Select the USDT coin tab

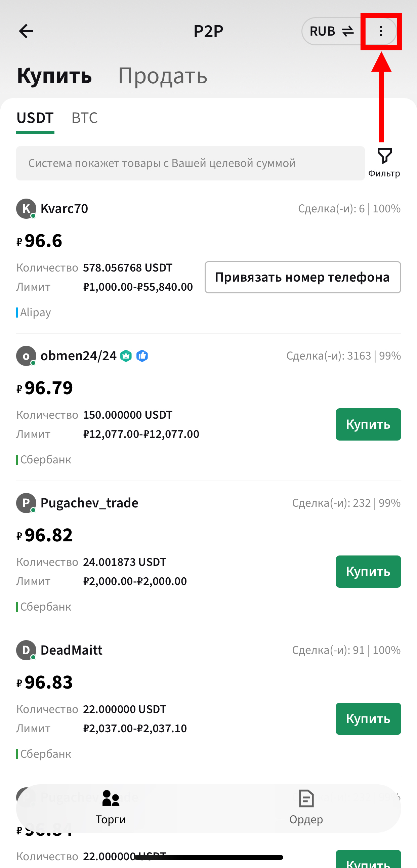point(35,118)
